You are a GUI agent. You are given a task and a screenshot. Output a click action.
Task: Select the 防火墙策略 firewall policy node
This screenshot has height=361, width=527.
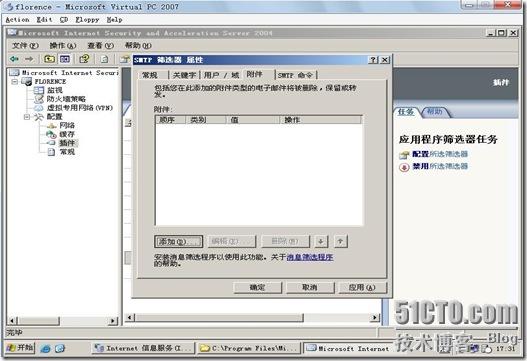click(66, 99)
